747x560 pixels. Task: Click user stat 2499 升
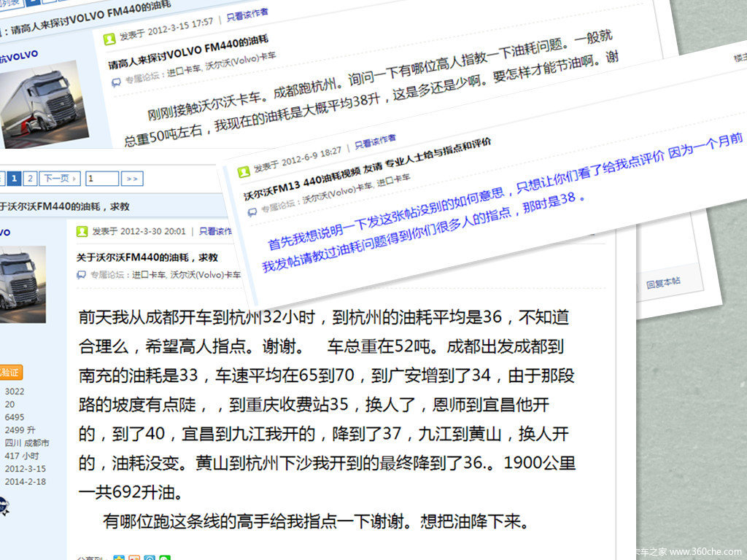20,430
